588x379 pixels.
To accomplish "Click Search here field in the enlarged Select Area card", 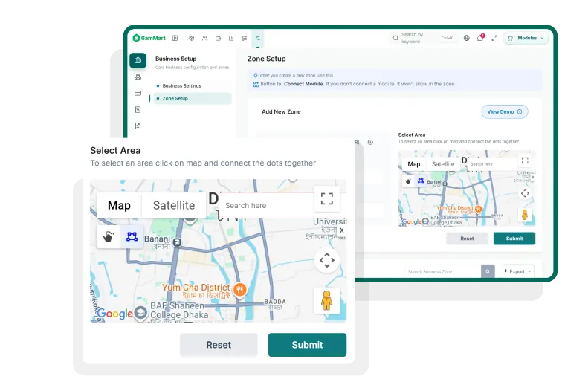I will tap(266, 205).
